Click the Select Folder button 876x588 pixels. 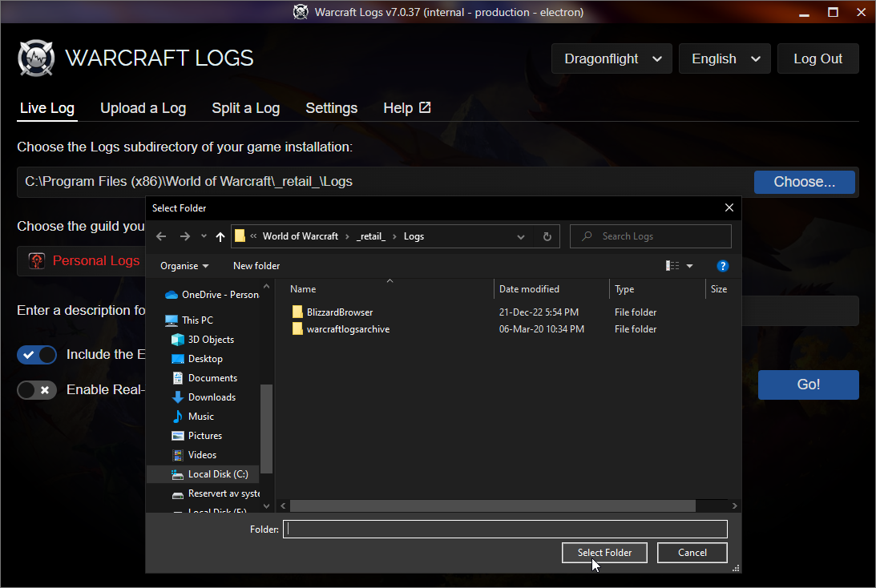click(604, 553)
